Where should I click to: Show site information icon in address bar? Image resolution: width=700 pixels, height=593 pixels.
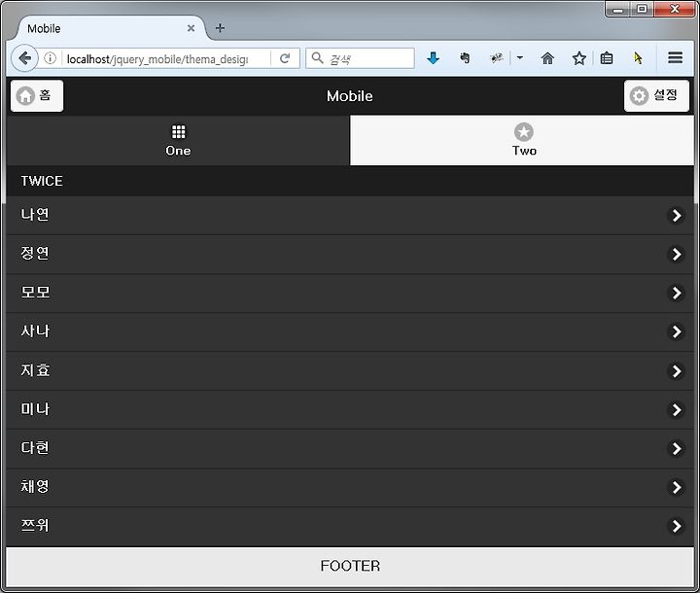50,58
